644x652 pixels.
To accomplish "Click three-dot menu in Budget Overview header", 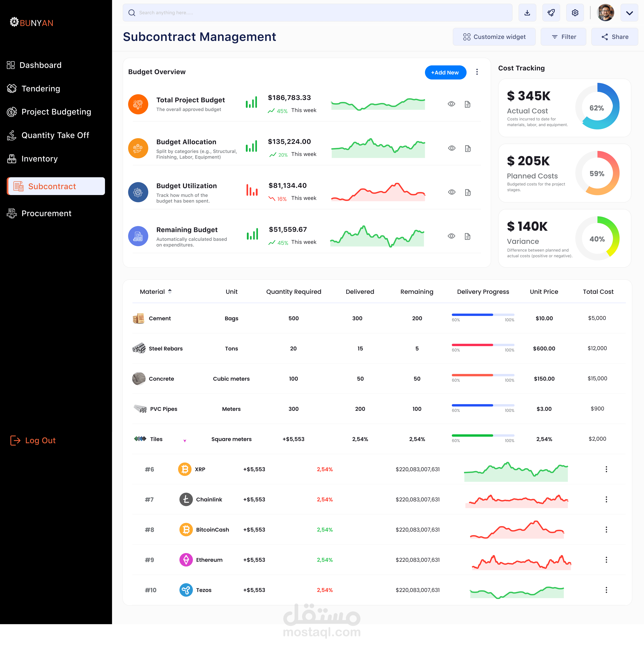I will click(x=477, y=72).
